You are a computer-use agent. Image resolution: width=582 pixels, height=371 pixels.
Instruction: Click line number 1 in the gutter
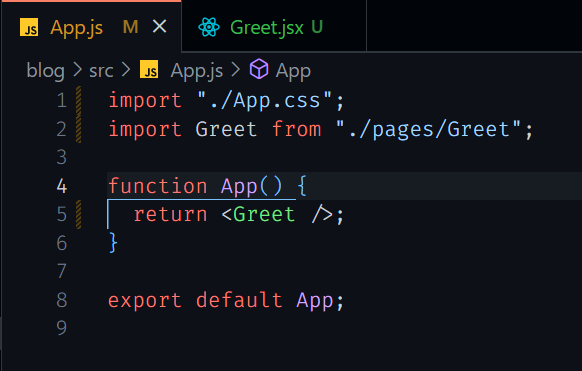pos(62,101)
